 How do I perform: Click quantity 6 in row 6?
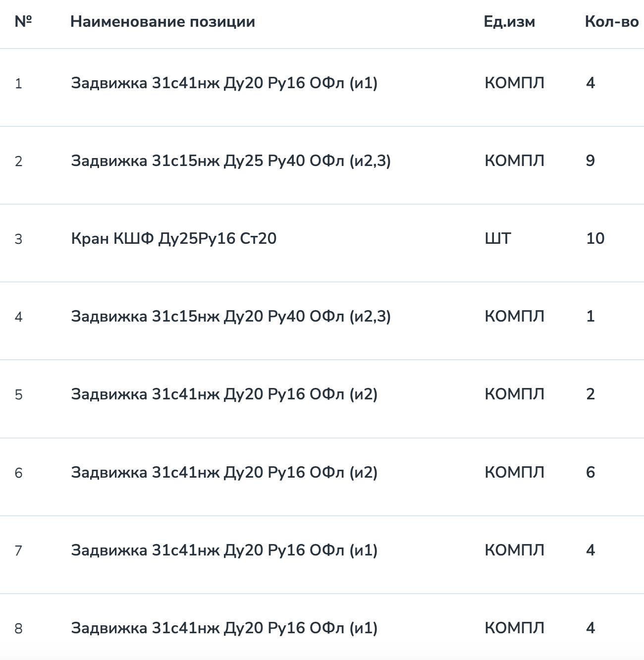click(590, 472)
